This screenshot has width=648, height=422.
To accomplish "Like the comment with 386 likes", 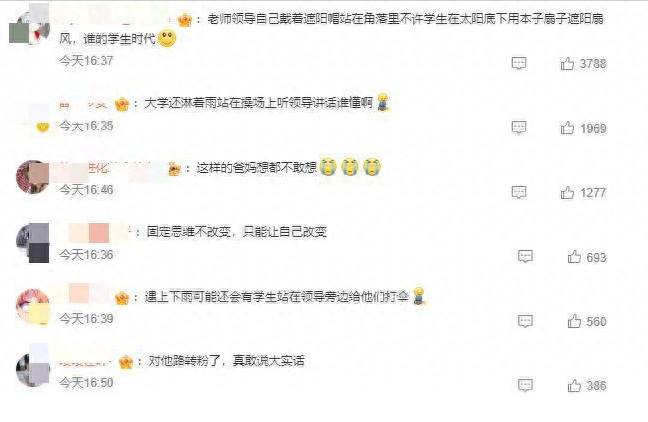I will coord(574,386).
